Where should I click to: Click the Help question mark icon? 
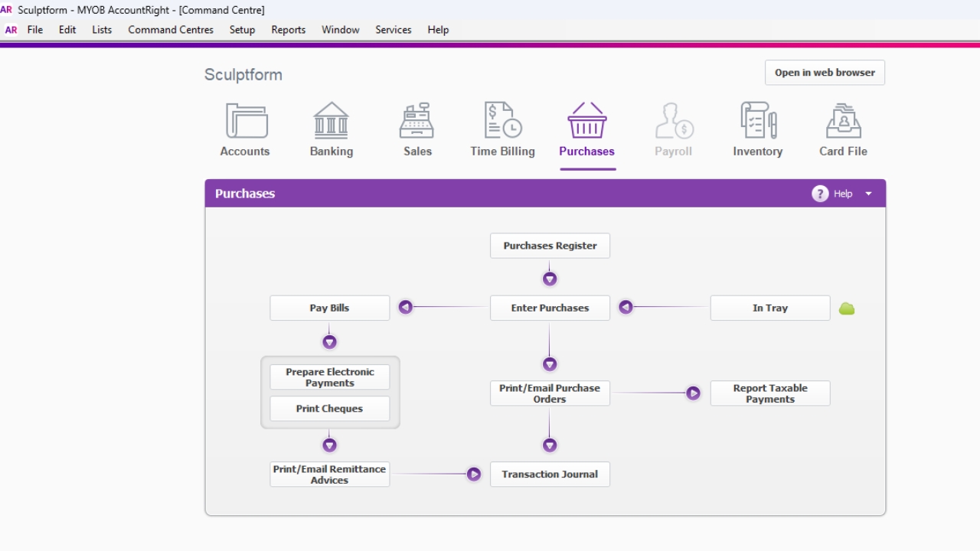pyautogui.click(x=820, y=194)
